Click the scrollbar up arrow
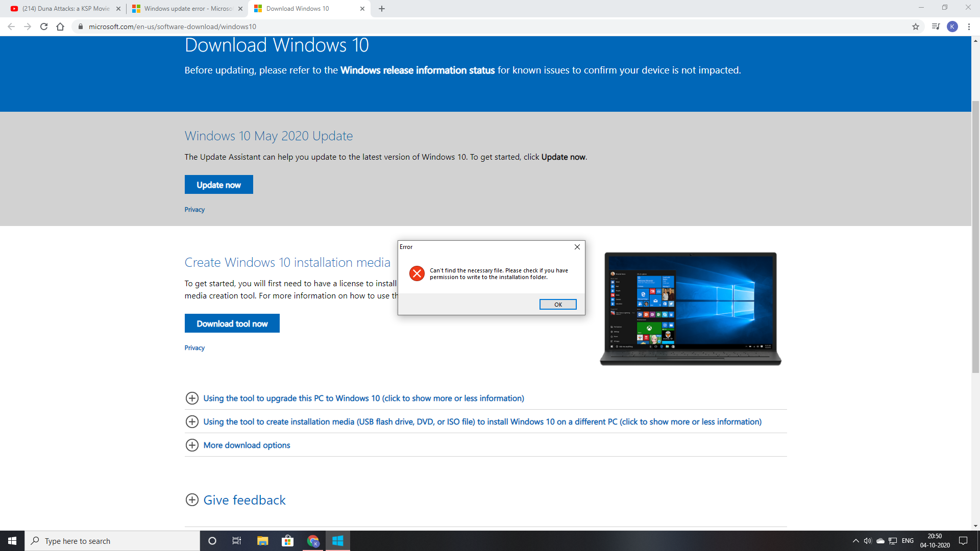The height and width of the screenshot is (551, 980). coord(975,40)
